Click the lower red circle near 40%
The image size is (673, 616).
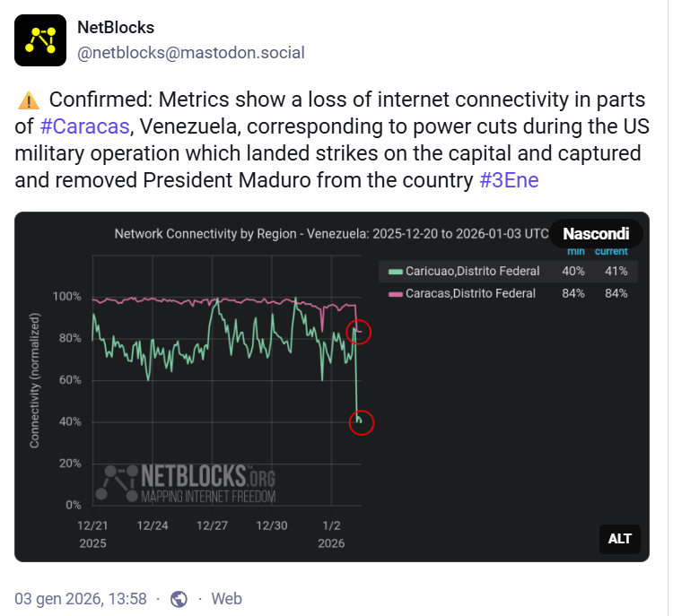point(360,421)
